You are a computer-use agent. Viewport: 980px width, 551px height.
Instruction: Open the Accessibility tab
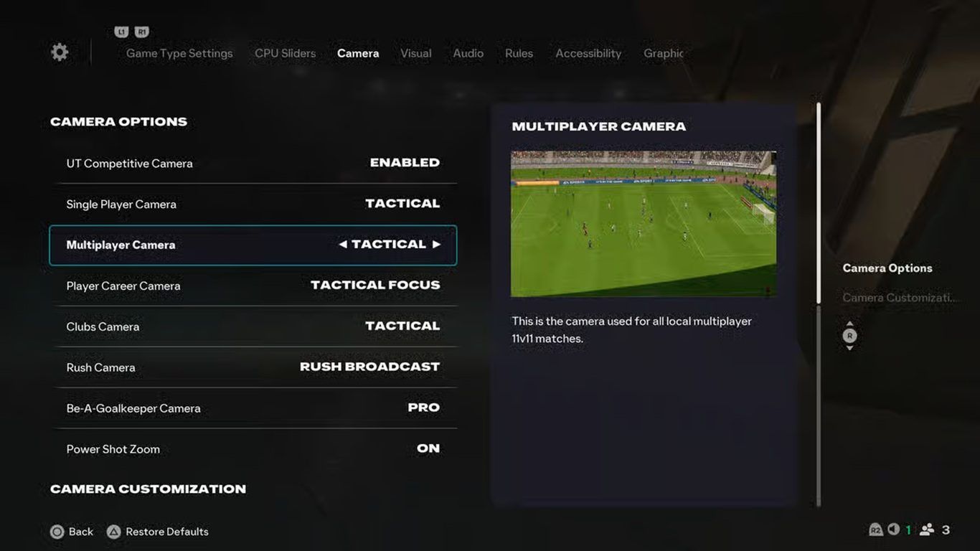click(x=588, y=53)
